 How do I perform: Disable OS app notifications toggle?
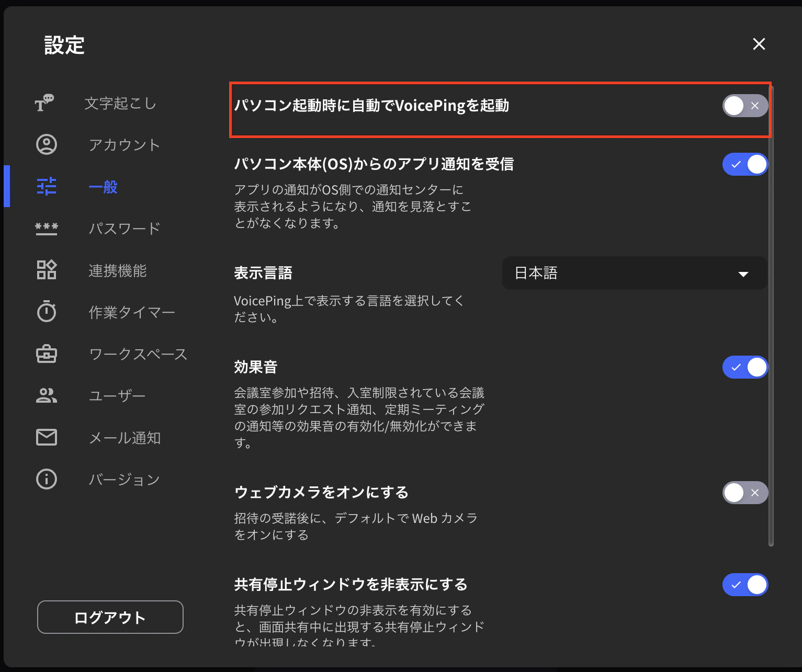(745, 164)
